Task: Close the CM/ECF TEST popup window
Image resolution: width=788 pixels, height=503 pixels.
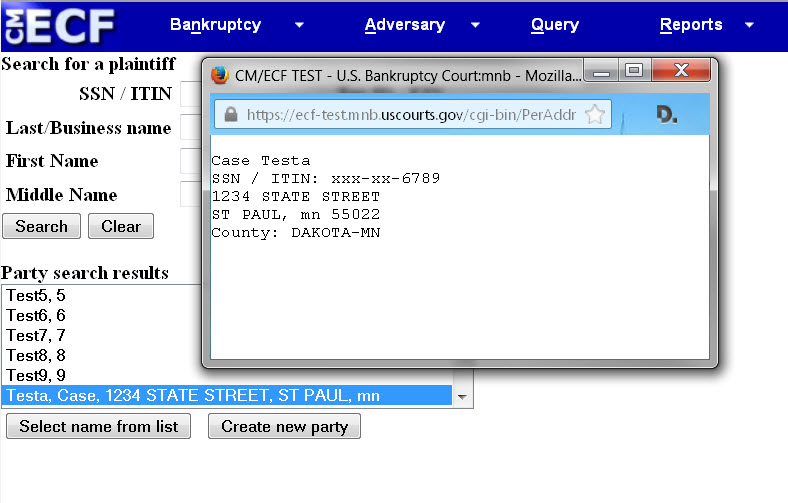Action: pyautogui.click(x=680, y=71)
